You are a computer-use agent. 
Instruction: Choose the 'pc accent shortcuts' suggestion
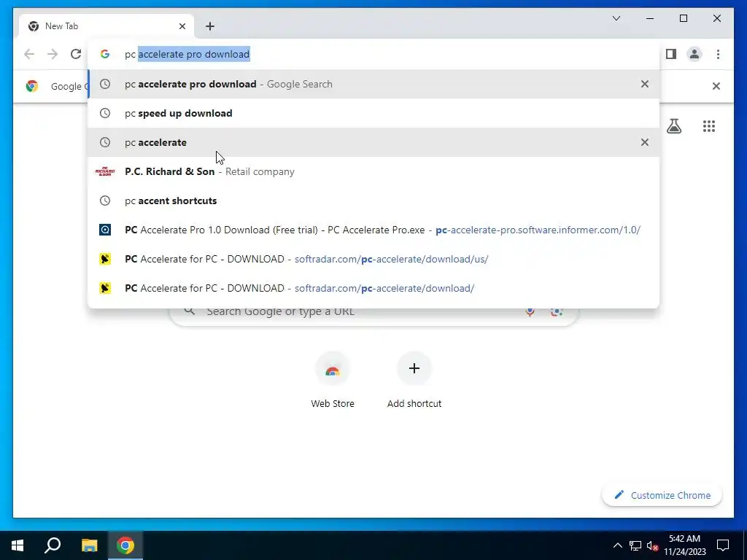[373, 201]
